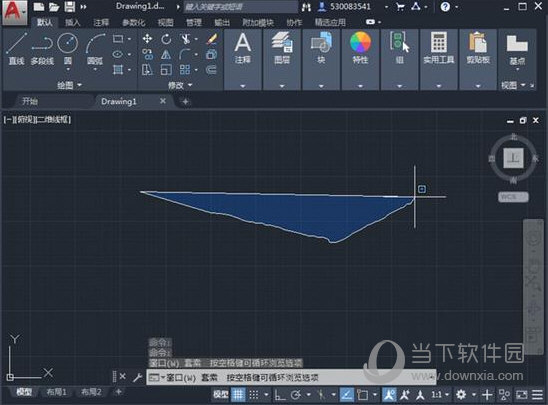Expand the View (视图) panel dropdown
The height and width of the screenshot is (405, 548).
513,85
